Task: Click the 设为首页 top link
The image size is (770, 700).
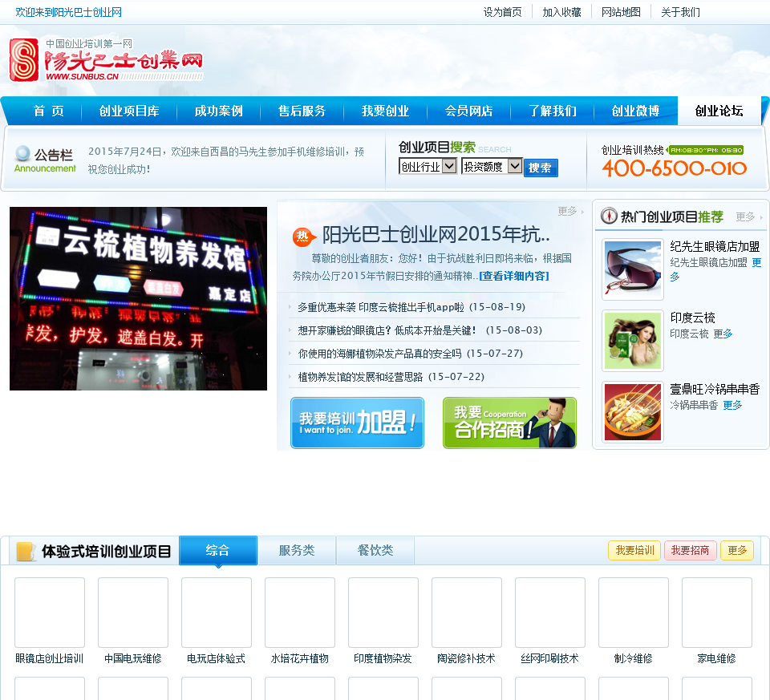Action: (x=502, y=12)
